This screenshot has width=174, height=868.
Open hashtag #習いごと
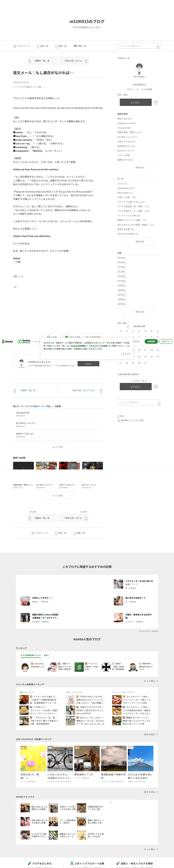tap(18, 276)
